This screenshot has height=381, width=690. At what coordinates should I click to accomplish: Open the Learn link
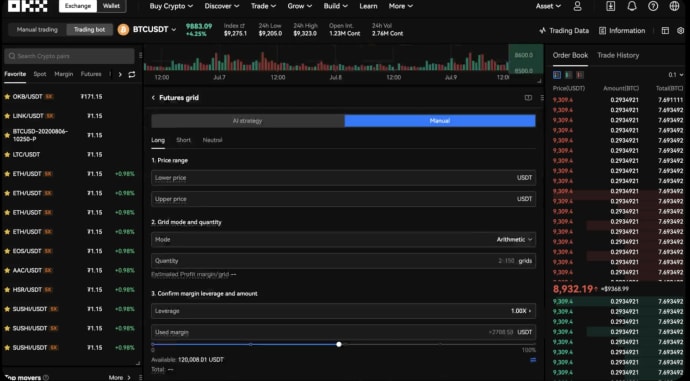pyautogui.click(x=368, y=6)
